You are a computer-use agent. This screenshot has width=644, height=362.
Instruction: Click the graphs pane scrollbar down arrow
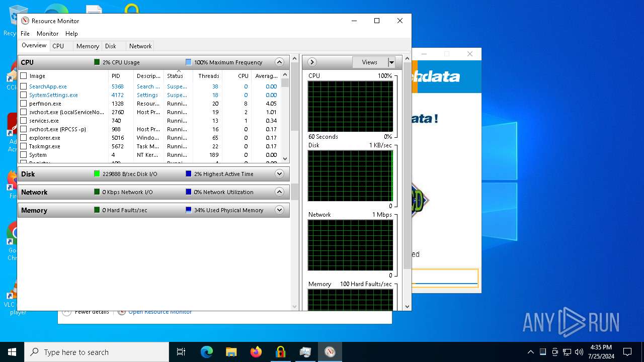[x=408, y=306]
